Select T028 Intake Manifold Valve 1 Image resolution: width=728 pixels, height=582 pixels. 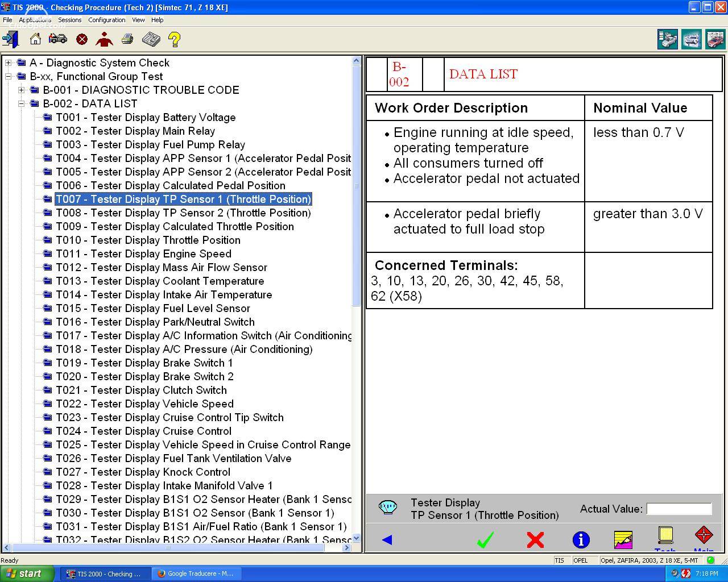point(164,485)
